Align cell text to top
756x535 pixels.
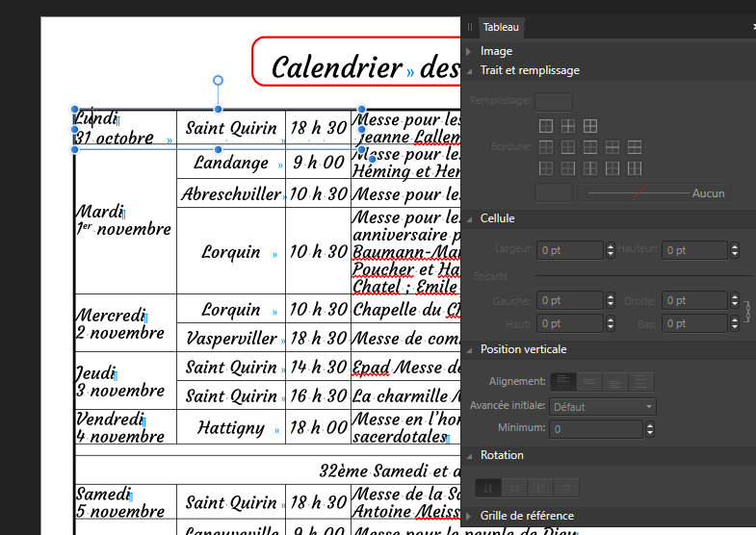coord(563,382)
